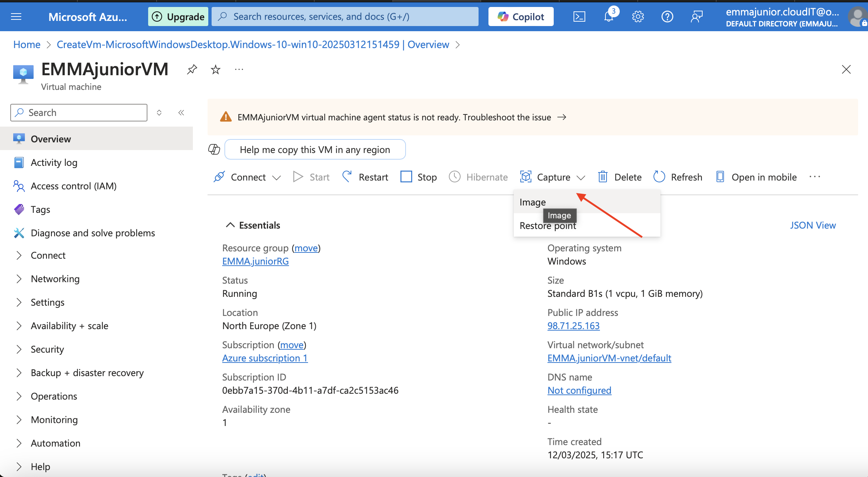The image size is (868, 477).
Task: Focus the global search resources box
Action: [x=345, y=17]
